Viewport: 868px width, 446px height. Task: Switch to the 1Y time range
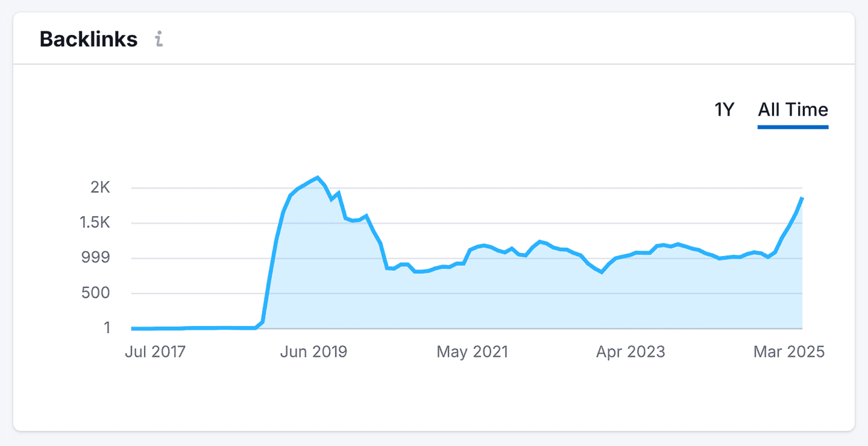pos(724,110)
